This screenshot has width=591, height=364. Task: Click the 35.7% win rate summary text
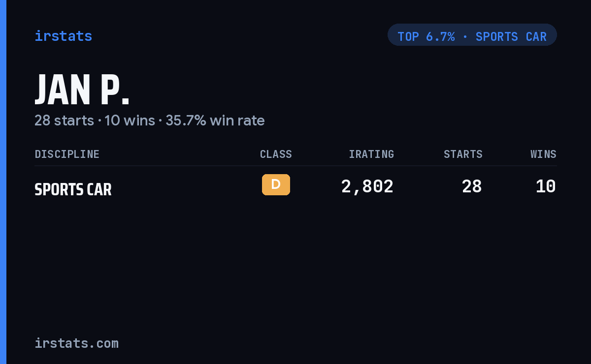point(215,121)
